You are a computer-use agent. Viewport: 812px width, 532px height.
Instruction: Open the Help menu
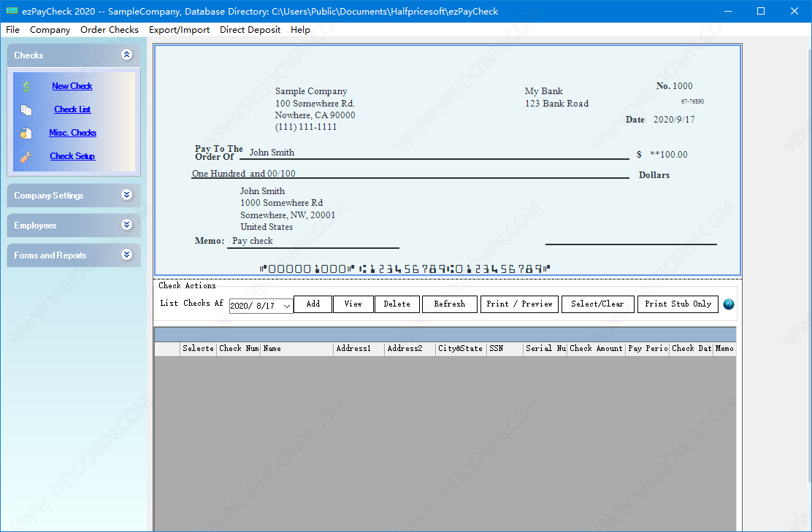(300, 29)
